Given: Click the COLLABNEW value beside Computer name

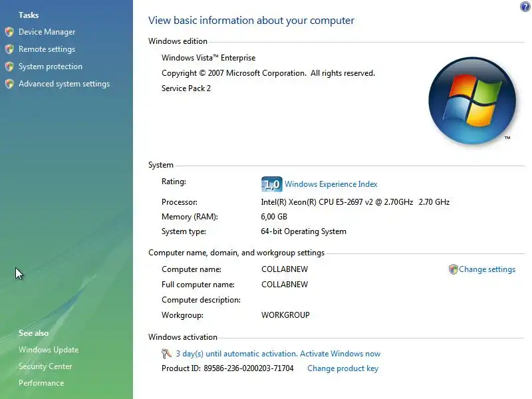Looking at the screenshot, I should point(285,269).
